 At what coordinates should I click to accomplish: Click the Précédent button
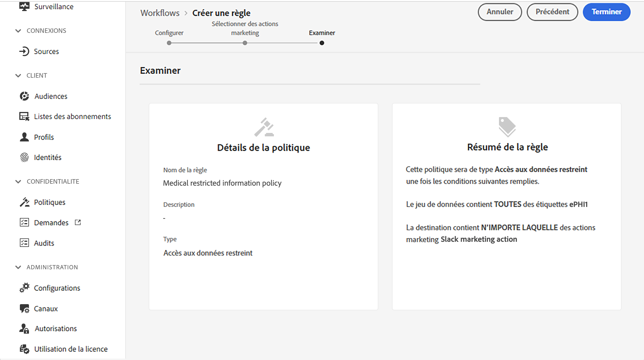tap(552, 12)
